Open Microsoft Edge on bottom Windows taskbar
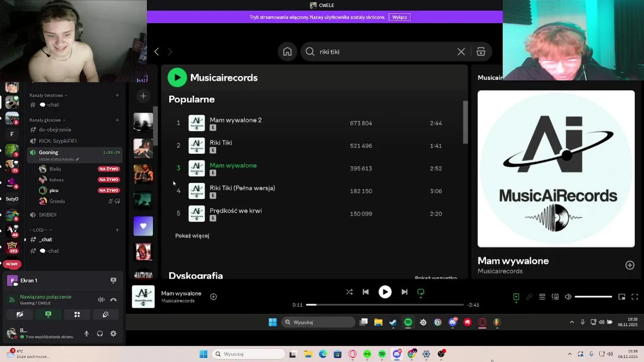Viewport: 644px width, 362px height. (x=323, y=354)
